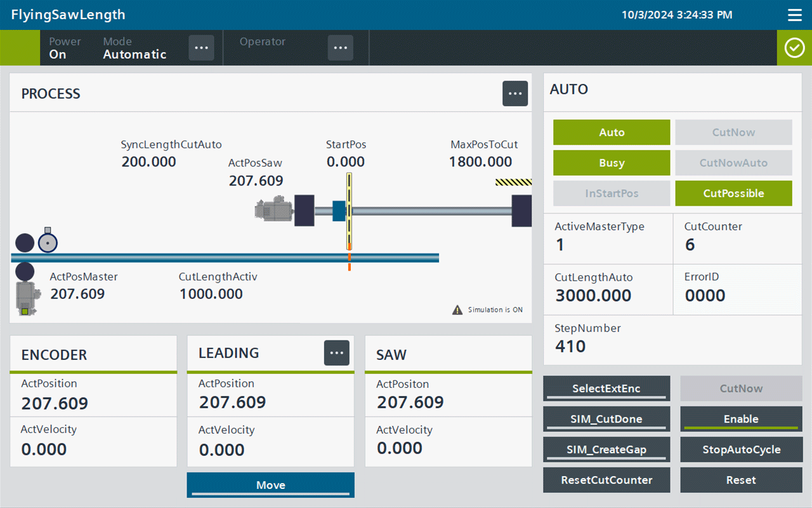Click the green checkmark status icon
Screen dimensions: 812x508
pyautogui.click(x=794, y=48)
